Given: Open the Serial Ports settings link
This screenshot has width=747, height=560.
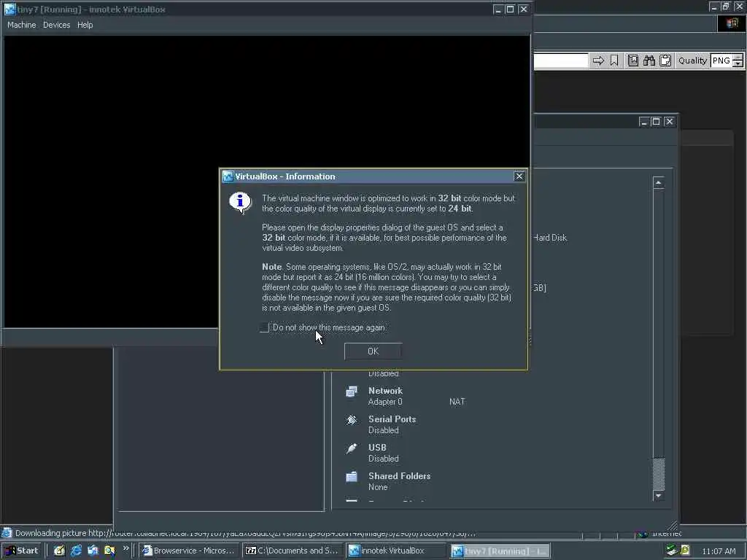Looking at the screenshot, I should click(x=392, y=419).
